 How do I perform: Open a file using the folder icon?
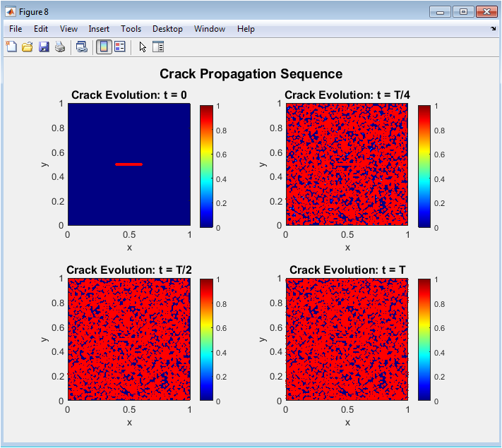coord(28,47)
